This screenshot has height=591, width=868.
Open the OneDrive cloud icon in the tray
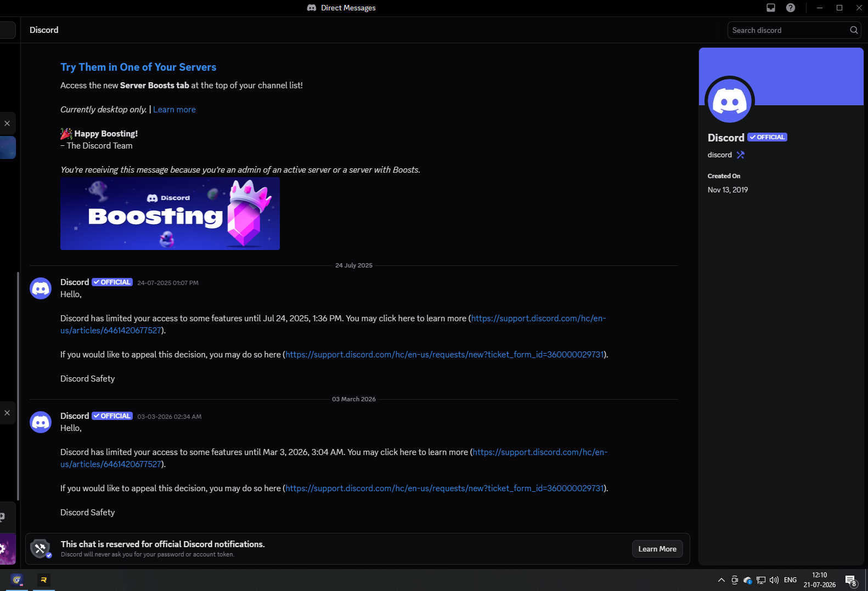pos(748,580)
